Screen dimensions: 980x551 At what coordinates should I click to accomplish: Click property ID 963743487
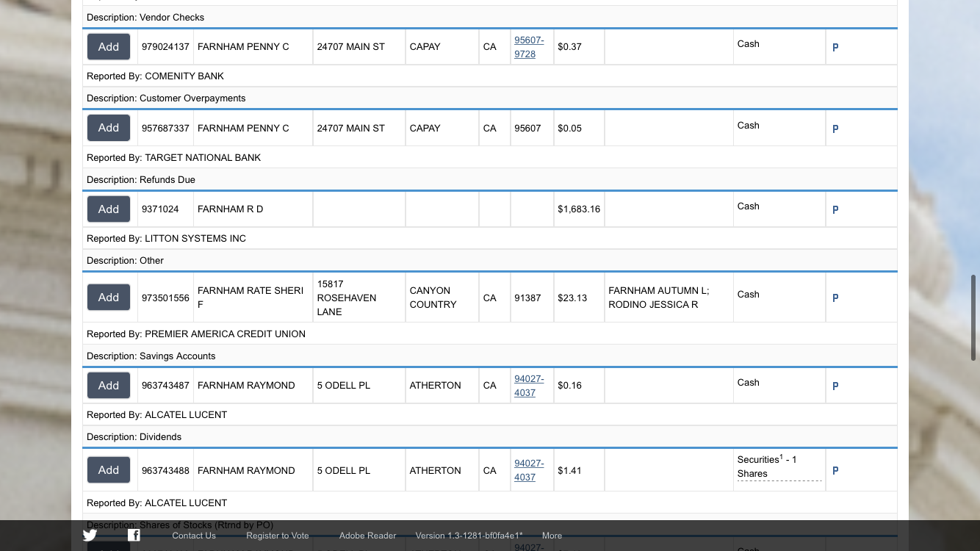tap(165, 386)
